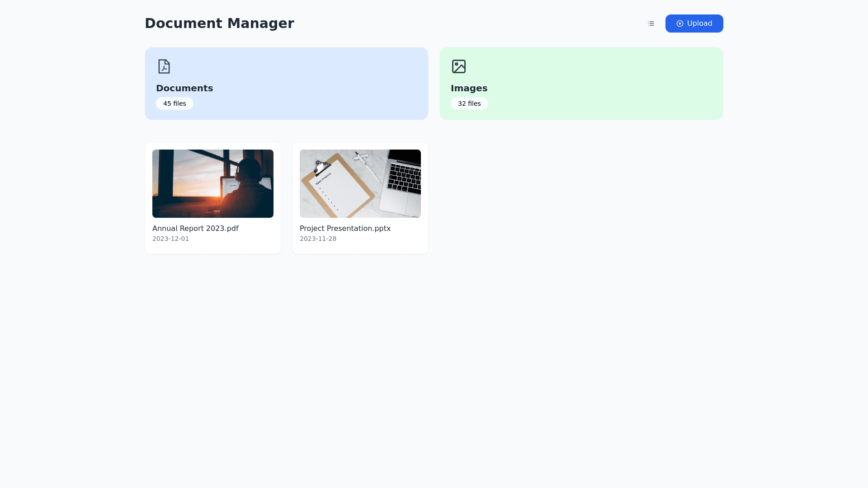
Task: Click the 45 files badge
Action: click(x=175, y=103)
